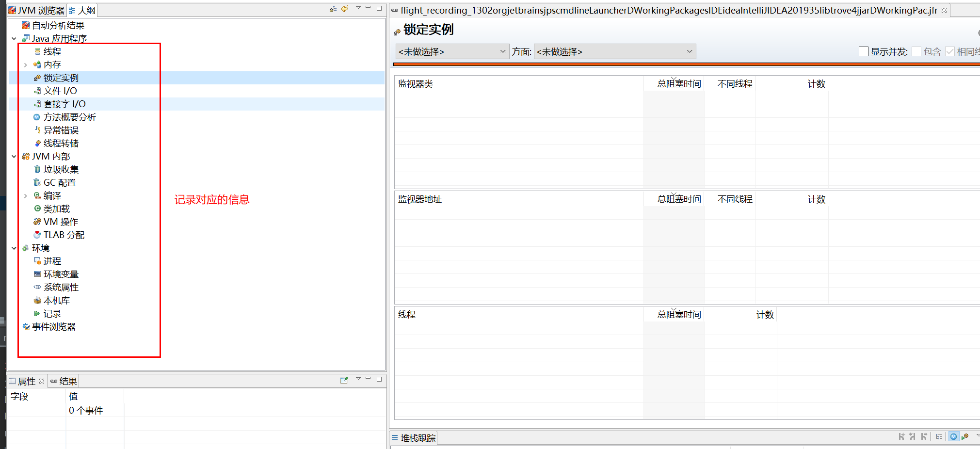The width and height of the screenshot is (980, 449).
Task: Switch to the 属性 tab
Action: pos(27,381)
